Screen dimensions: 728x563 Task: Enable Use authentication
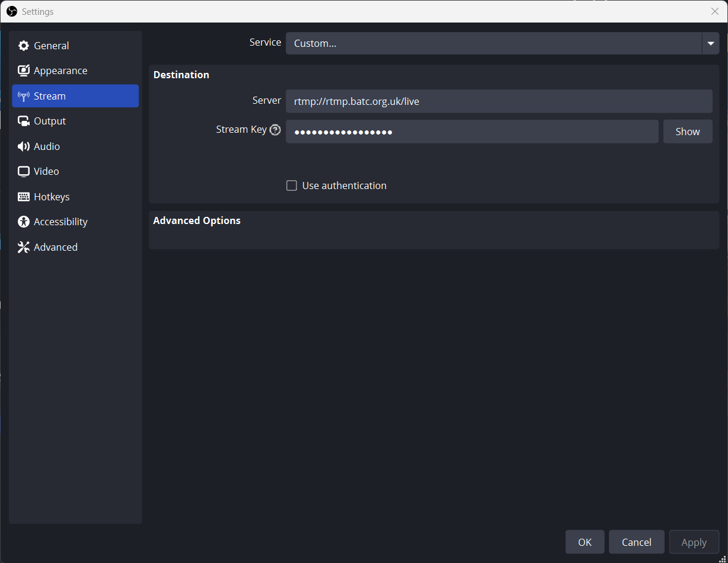click(292, 185)
